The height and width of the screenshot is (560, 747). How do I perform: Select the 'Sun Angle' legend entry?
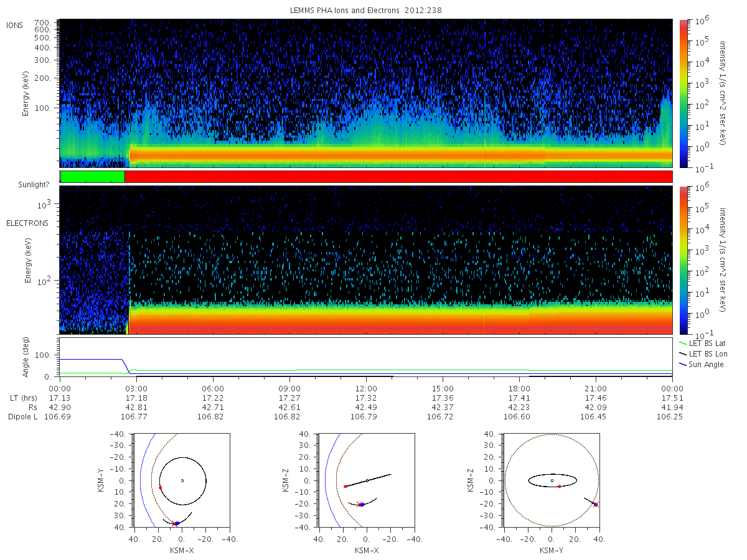pyautogui.click(x=702, y=364)
